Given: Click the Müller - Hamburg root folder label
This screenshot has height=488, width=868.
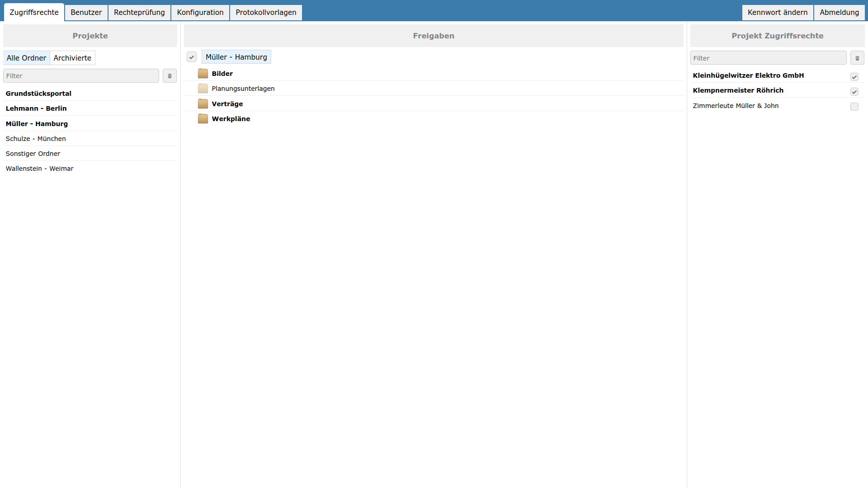Looking at the screenshot, I should (236, 57).
